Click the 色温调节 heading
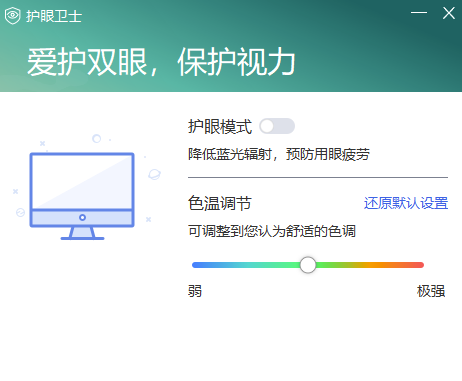 (220, 203)
